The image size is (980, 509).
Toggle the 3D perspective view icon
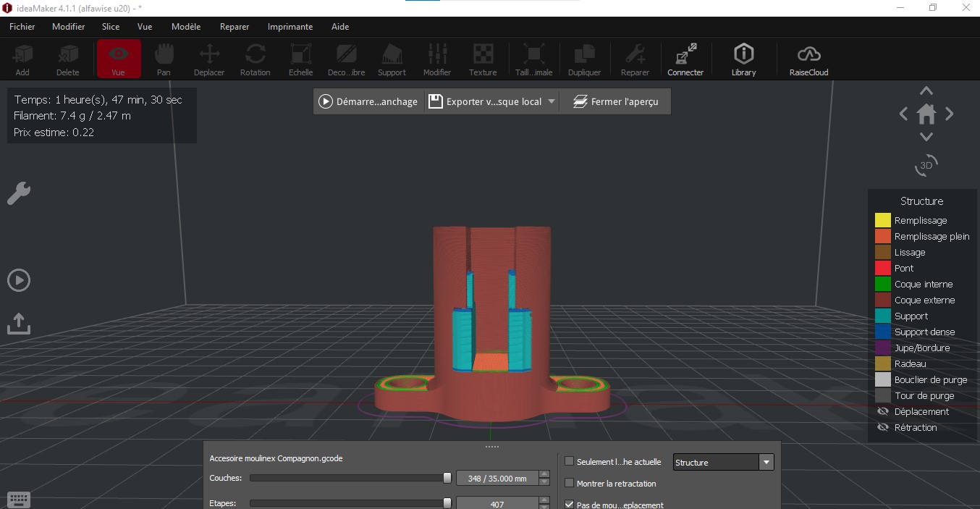(x=926, y=165)
